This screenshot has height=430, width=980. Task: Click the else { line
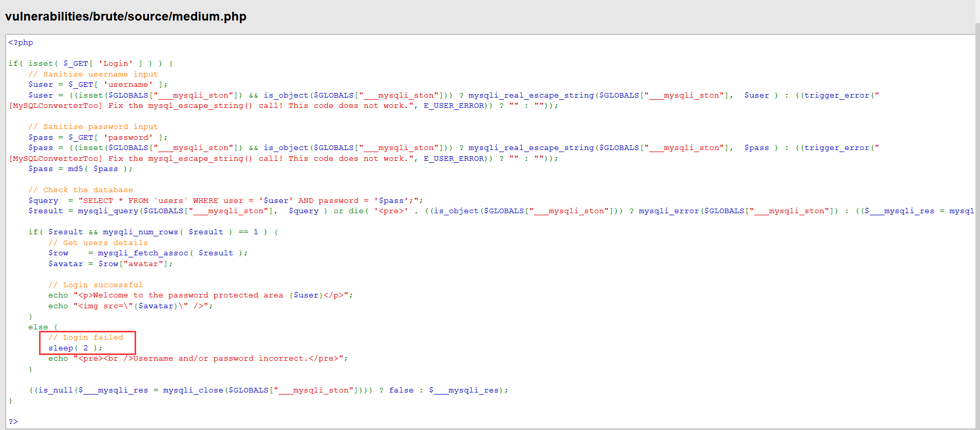[x=43, y=327]
